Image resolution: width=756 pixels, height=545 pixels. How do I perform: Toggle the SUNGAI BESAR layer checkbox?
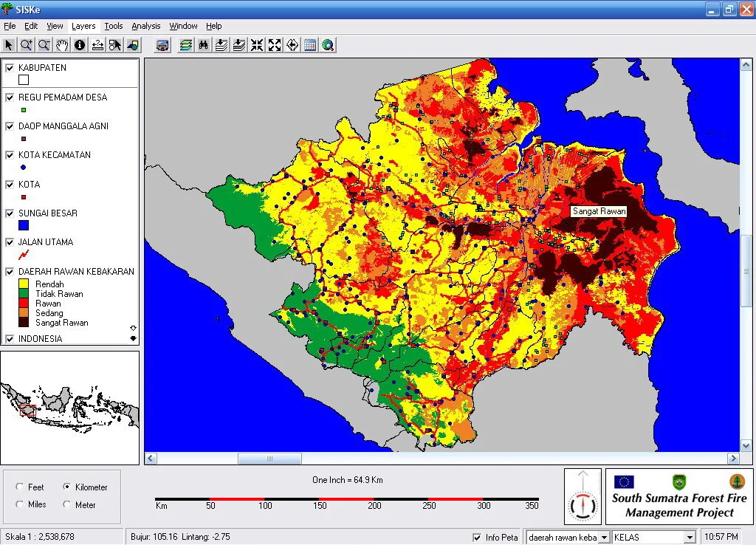10,213
